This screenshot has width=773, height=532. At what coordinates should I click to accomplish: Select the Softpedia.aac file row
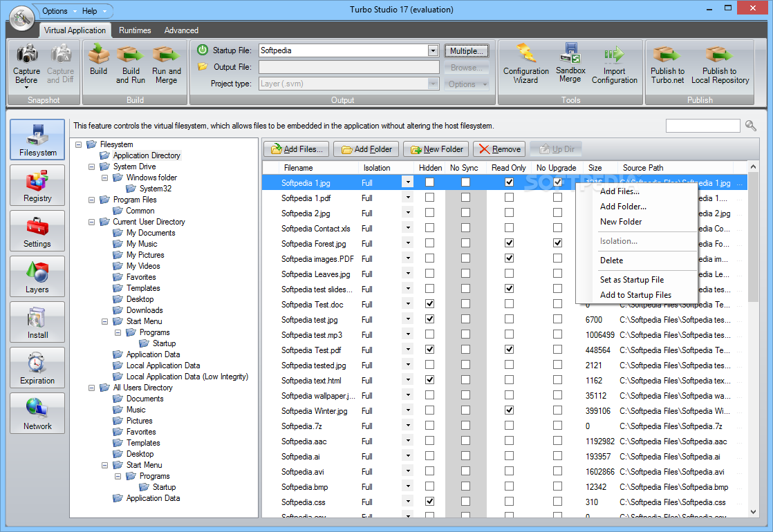tap(504, 441)
